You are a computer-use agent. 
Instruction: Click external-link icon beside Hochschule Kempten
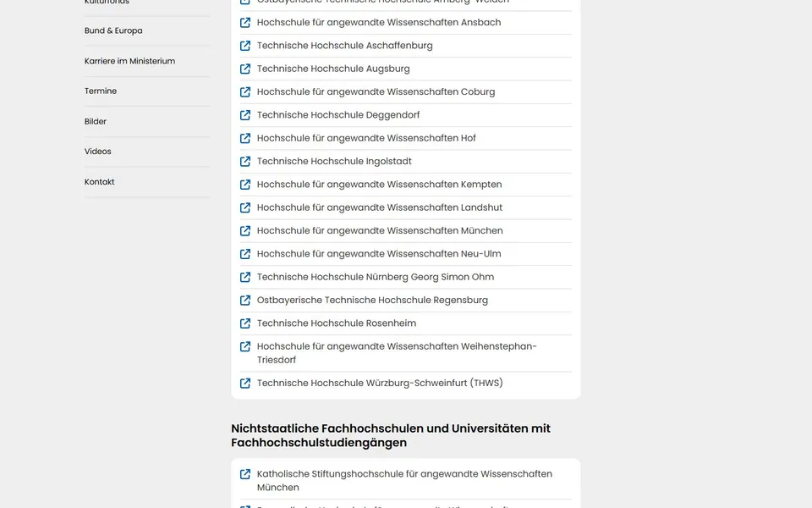tap(245, 185)
